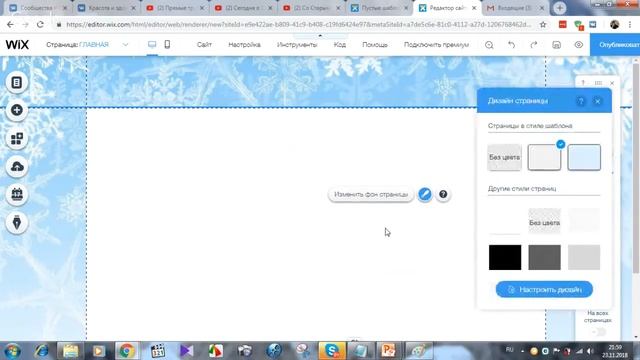
Task: Open the Инструменты menu
Action: (x=297, y=45)
